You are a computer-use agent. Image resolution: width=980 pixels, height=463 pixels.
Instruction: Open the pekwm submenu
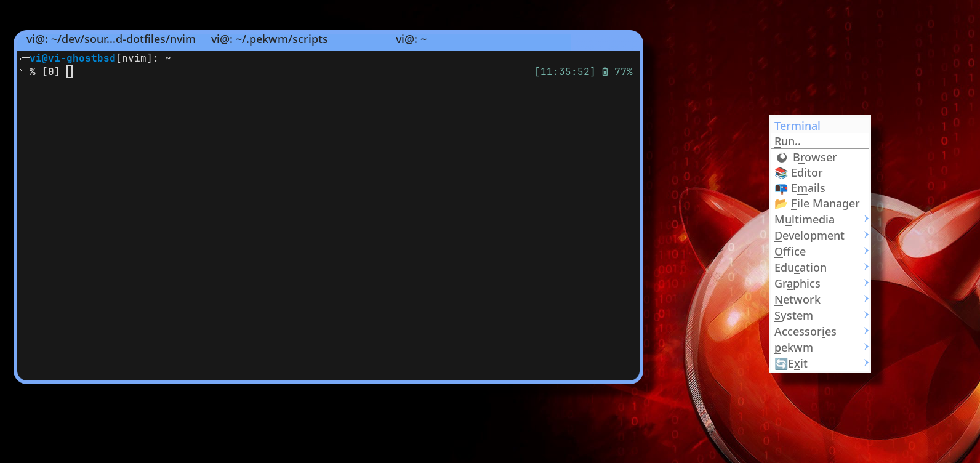click(x=793, y=348)
